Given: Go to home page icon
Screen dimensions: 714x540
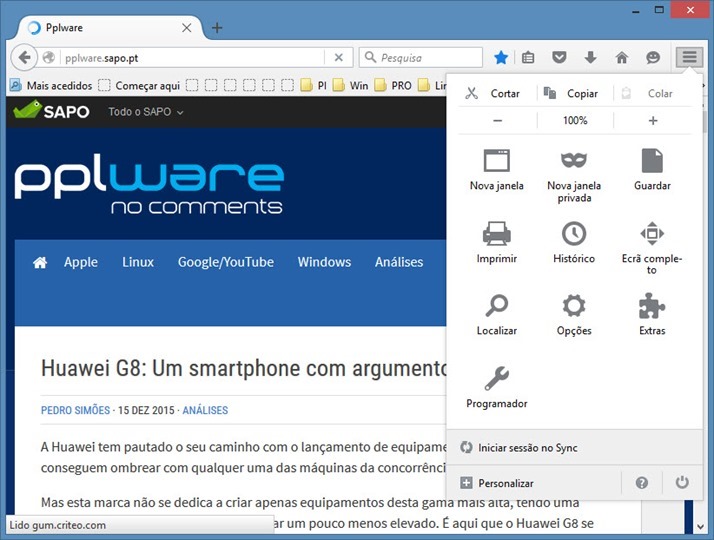Looking at the screenshot, I should [622, 57].
